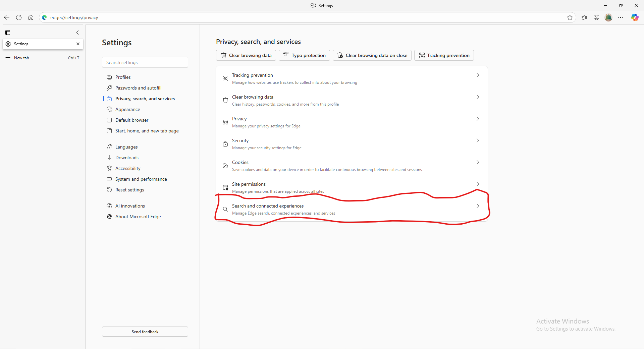Open Search and connected experiences chevron
The height and width of the screenshot is (349, 644).
[x=478, y=206]
